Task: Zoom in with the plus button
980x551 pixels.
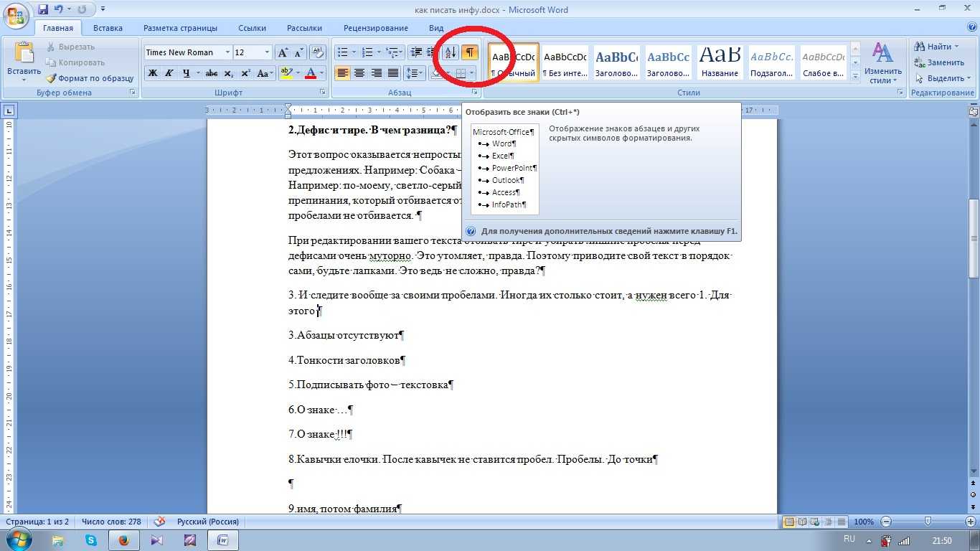Action: point(970,522)
